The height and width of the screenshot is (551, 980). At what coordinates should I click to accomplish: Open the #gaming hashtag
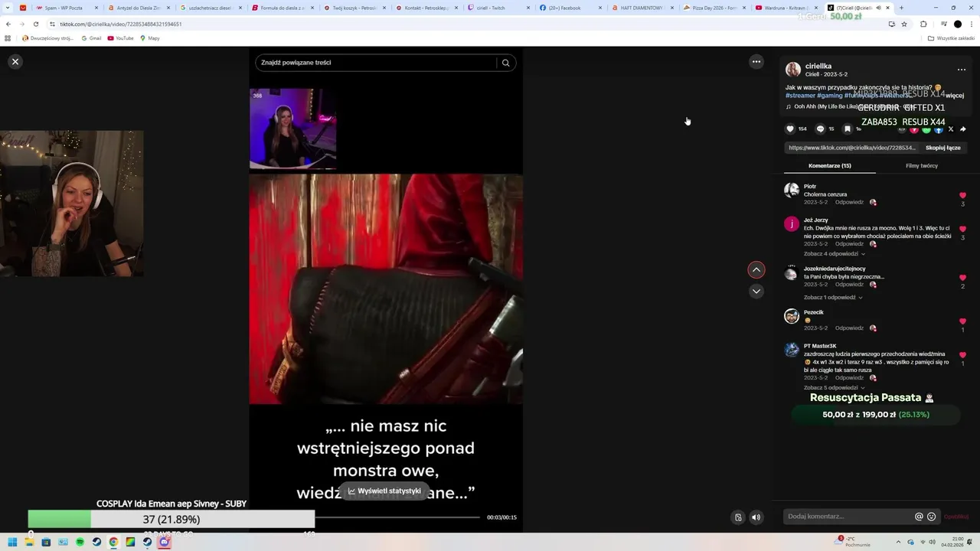click(830, 96)
